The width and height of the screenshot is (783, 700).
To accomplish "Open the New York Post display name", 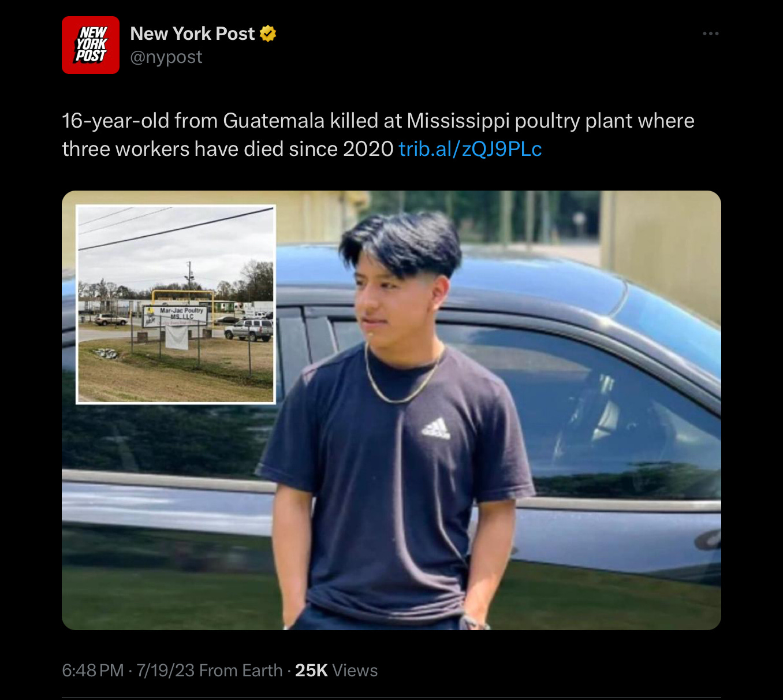I will pyautogui.click(x=192, y=33).
